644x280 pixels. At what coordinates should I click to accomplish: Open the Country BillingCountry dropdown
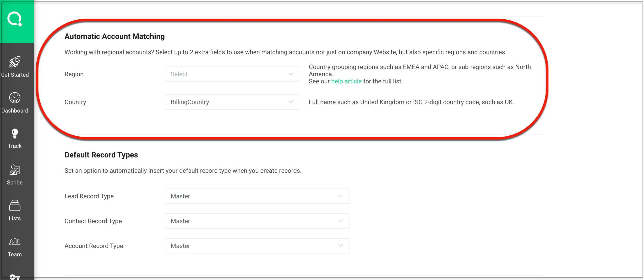pos(232,102)
